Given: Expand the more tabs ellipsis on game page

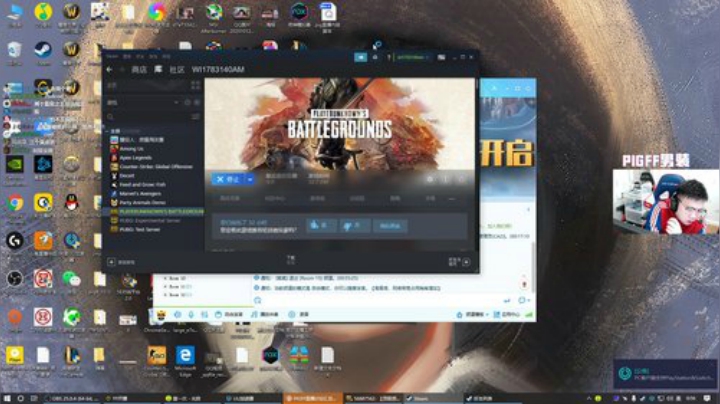Looking at the screenshot, I should pyautogui.click(x=452, y=198).
